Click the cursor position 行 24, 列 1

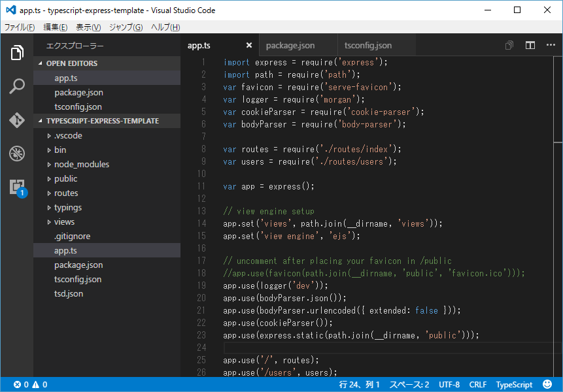[360, 384]
